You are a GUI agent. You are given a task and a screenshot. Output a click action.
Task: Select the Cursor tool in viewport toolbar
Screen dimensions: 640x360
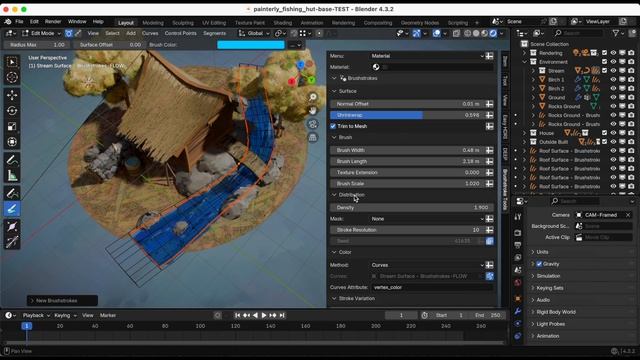pos(12,77)
